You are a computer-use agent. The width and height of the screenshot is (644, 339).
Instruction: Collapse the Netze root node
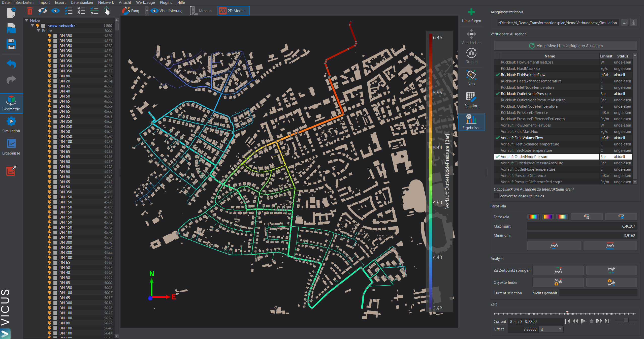point(26,20)
